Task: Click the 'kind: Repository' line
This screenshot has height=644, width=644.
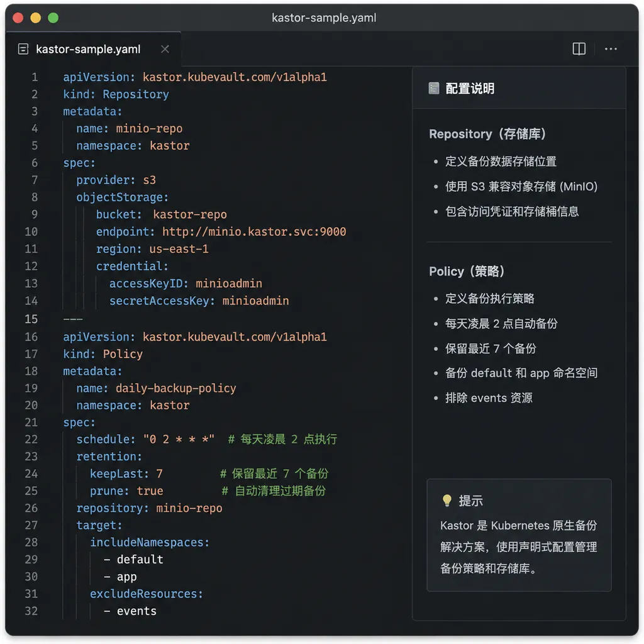Action: (116, 94)
